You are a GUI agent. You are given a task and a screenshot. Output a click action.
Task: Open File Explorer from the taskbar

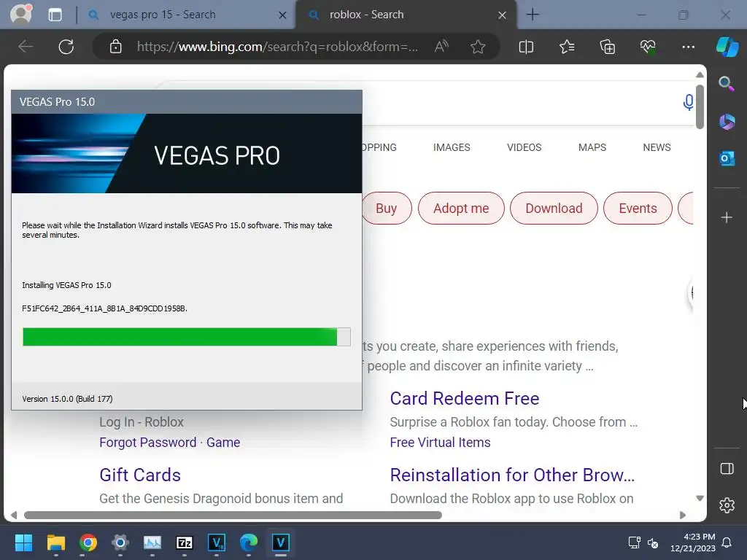[55, 542]
